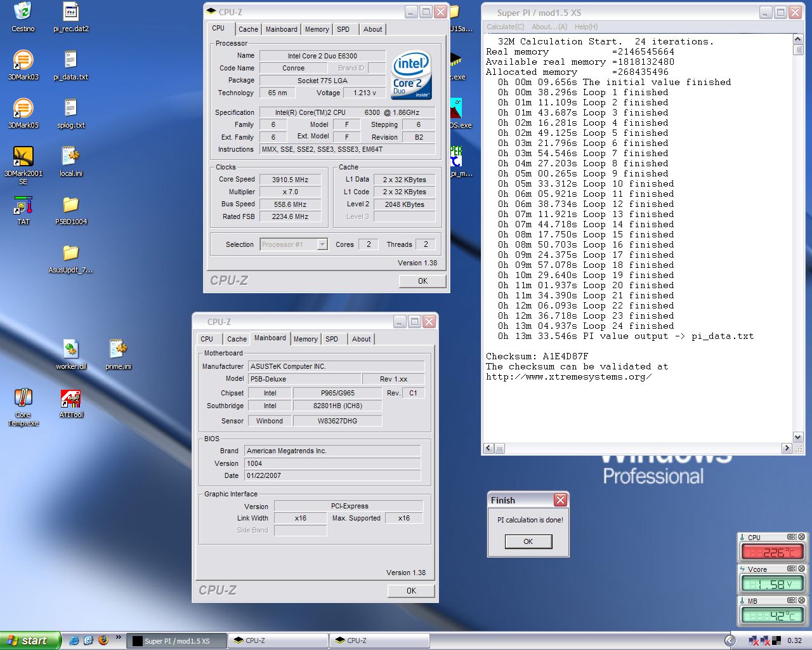Image resolution: width=812 pixels, height=650 pixels.
Task: Launch the ATITool desktop shortcut
Action: pyautogui.click(x=70, y=399)
